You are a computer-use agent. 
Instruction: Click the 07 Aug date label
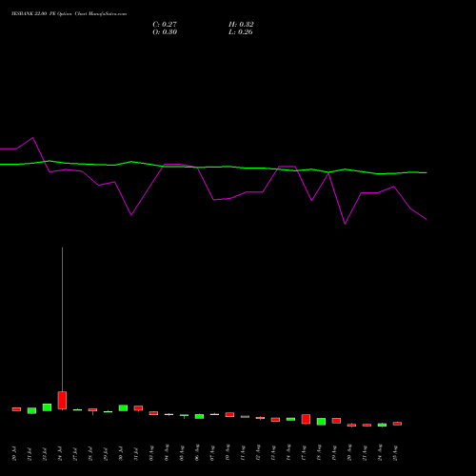coord(212,453)
